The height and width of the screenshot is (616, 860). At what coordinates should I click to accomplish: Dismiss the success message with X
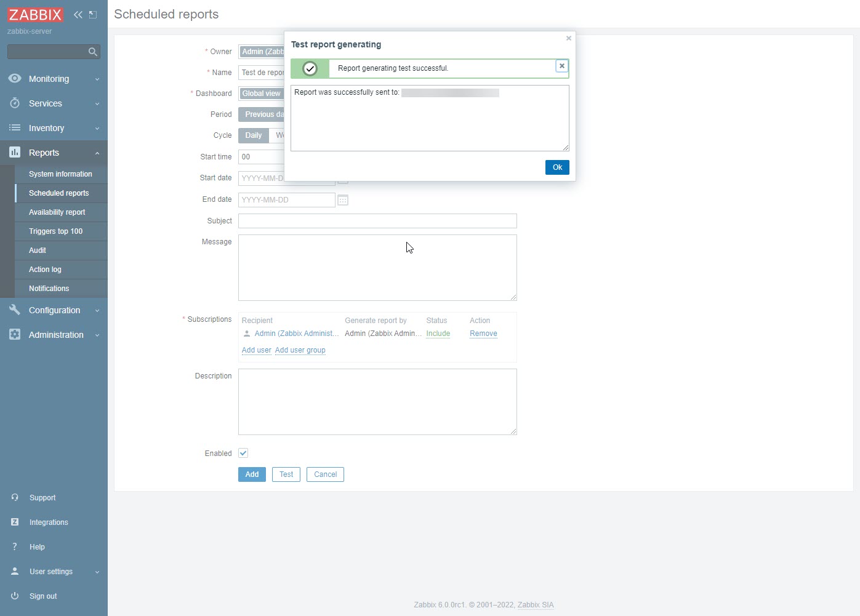561,66
